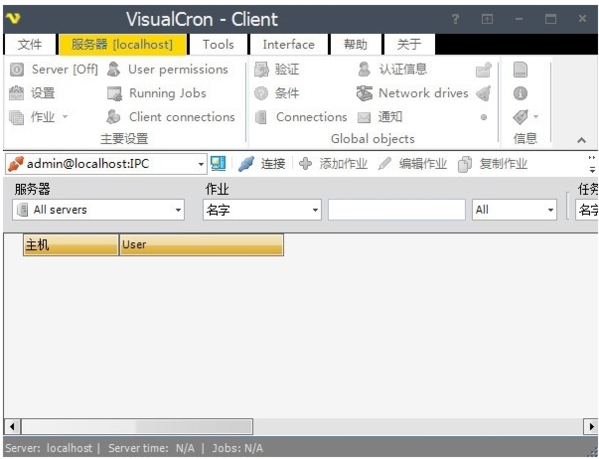
Task: Open 认证信息 credentials icon
Action: pyautogui.click(x=364, y=69)
